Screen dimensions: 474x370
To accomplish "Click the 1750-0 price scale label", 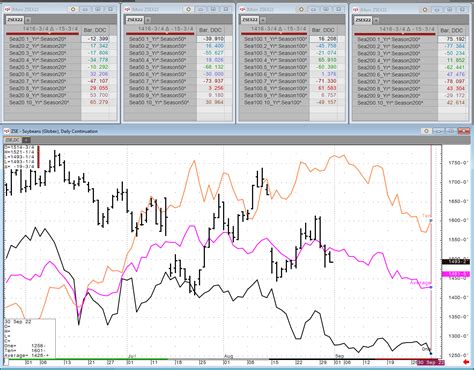I will (x=458, y=163).
